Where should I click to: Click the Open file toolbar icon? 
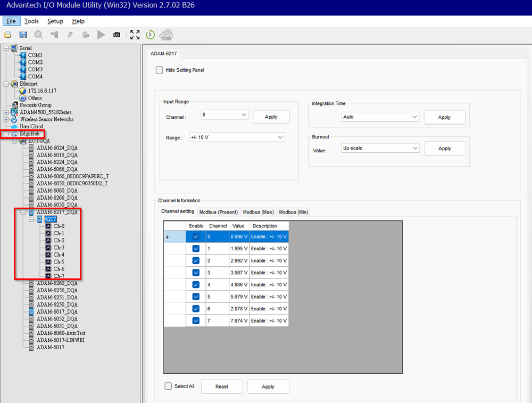click(x=7, y=35)
